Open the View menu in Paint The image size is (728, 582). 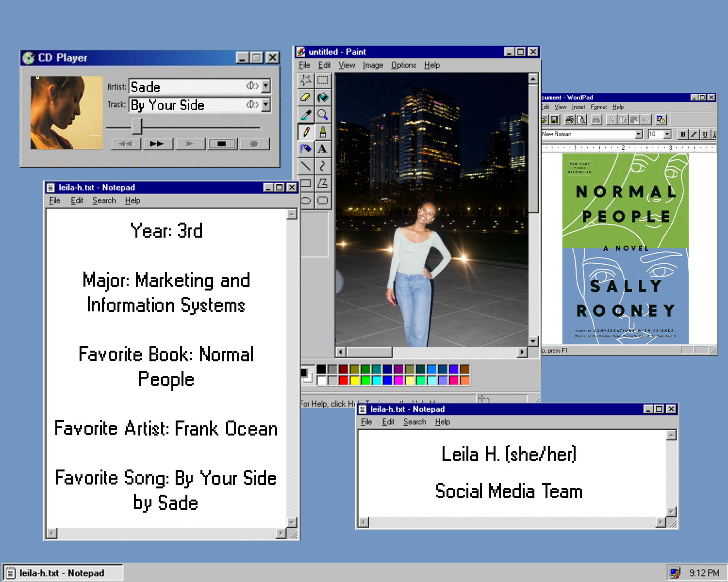347,65
